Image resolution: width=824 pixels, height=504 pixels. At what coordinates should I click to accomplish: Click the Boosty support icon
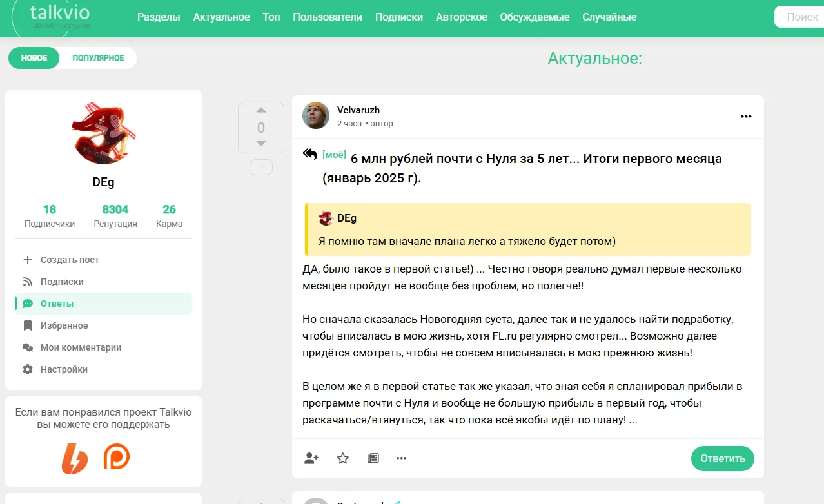(x=75, y=458)
